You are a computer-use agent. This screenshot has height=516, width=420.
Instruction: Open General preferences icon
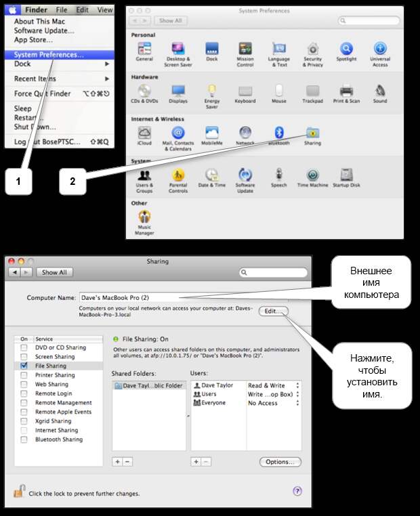[x=144, y=49]
